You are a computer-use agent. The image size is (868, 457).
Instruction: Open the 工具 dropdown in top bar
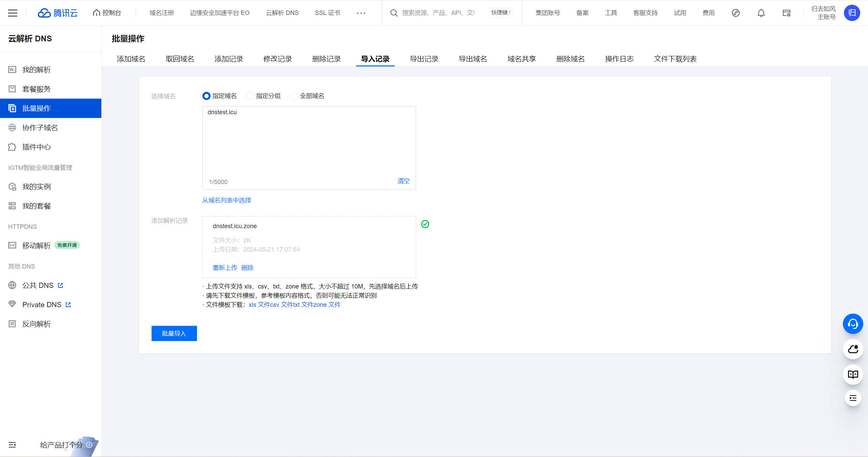[611, 13]
